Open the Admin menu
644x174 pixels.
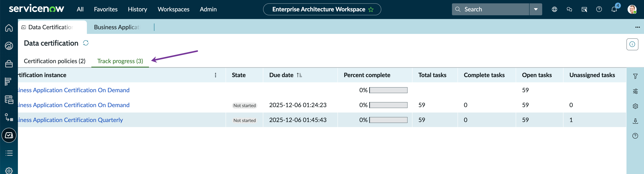[208, 9]
